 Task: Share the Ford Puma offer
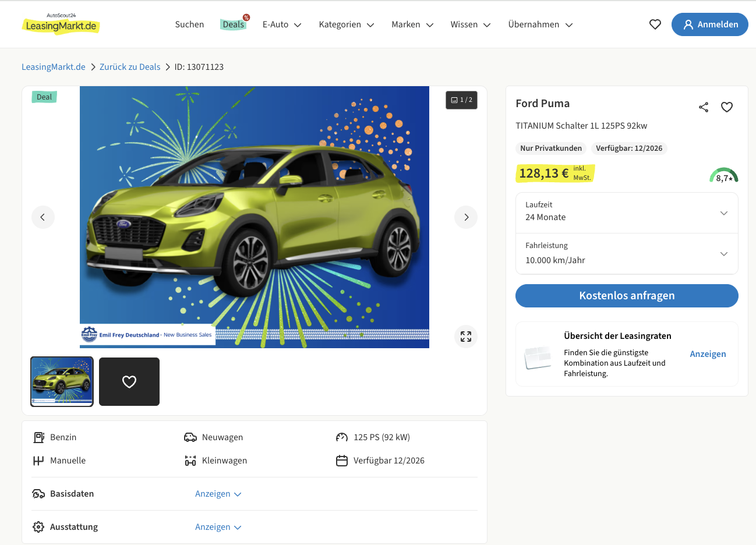[704, 107]
